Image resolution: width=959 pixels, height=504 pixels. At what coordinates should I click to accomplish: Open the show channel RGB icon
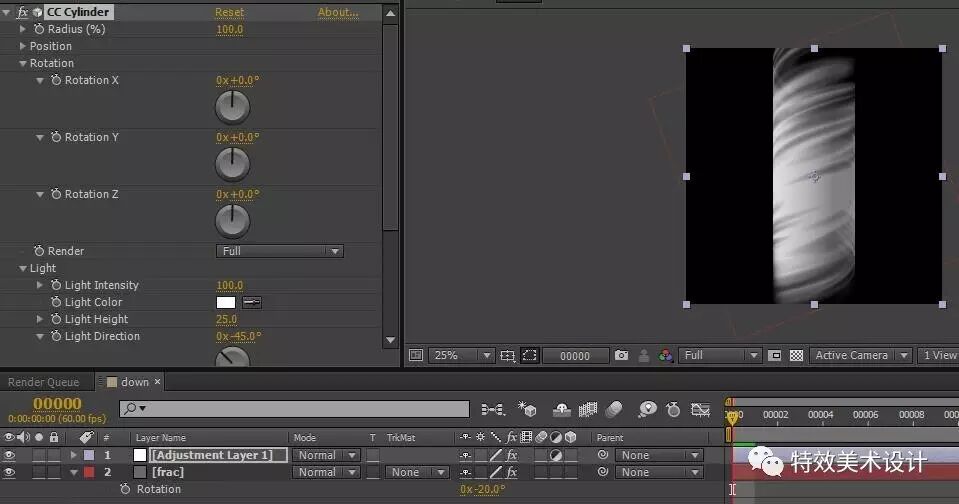(x=665, y=355)
